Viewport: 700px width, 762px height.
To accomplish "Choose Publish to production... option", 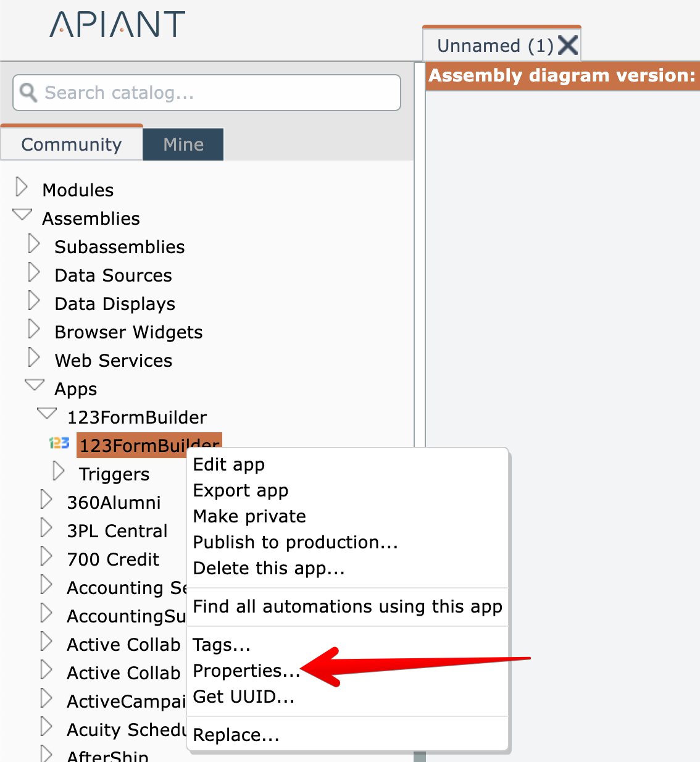I will [x=295, y=542].
